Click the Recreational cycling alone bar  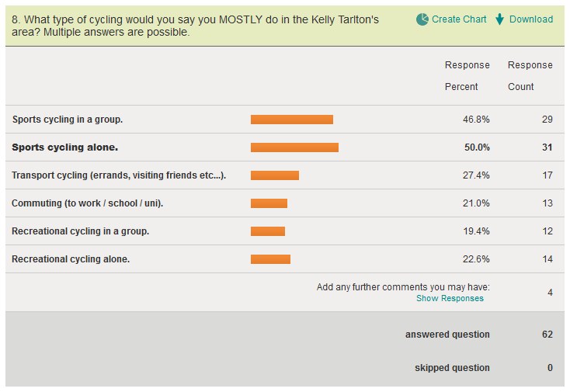270,259
